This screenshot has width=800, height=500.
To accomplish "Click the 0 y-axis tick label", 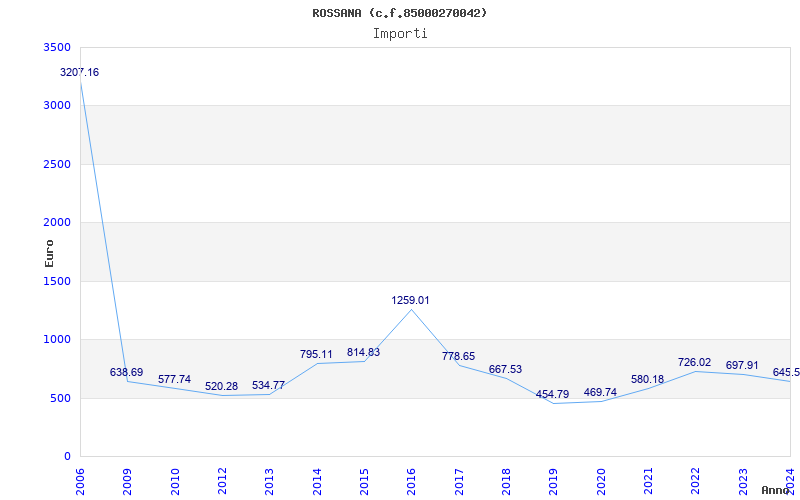I will [67, 456].
